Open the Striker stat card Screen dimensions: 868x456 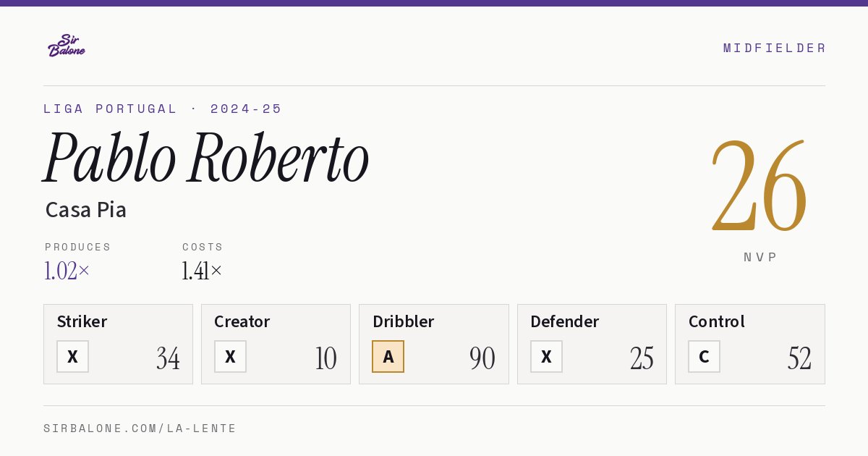pyautogui.click(x=118, y=344)
